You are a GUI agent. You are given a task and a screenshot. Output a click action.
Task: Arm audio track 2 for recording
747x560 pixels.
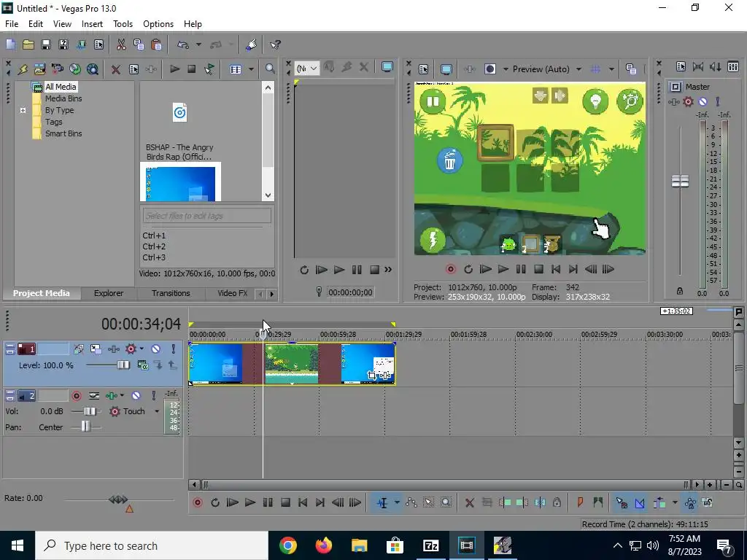[76, 396]
